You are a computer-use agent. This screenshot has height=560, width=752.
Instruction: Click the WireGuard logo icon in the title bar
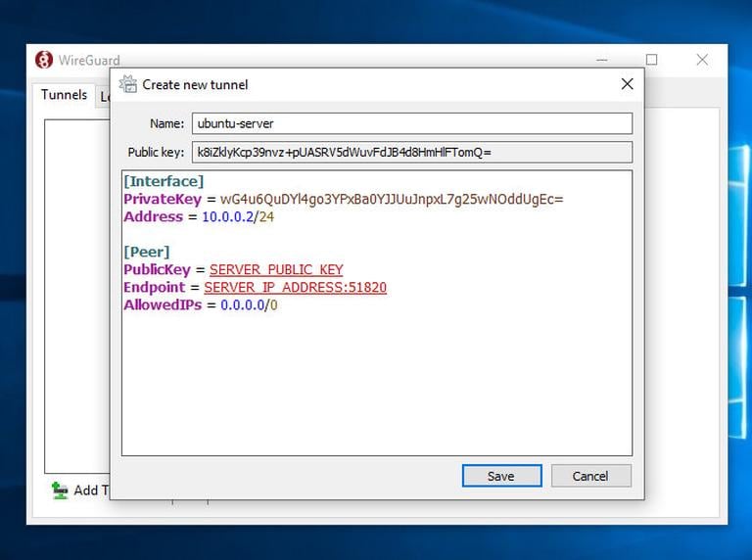[44, 60]
